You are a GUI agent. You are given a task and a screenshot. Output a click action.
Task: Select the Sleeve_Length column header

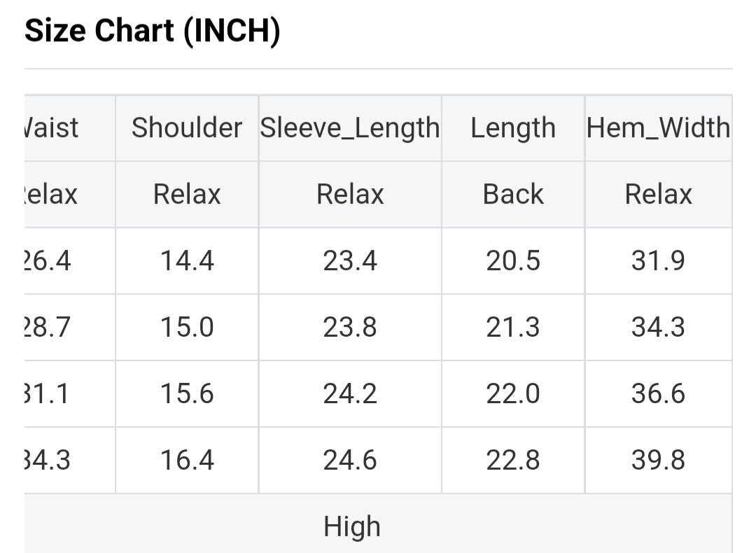tap(350, 128)
